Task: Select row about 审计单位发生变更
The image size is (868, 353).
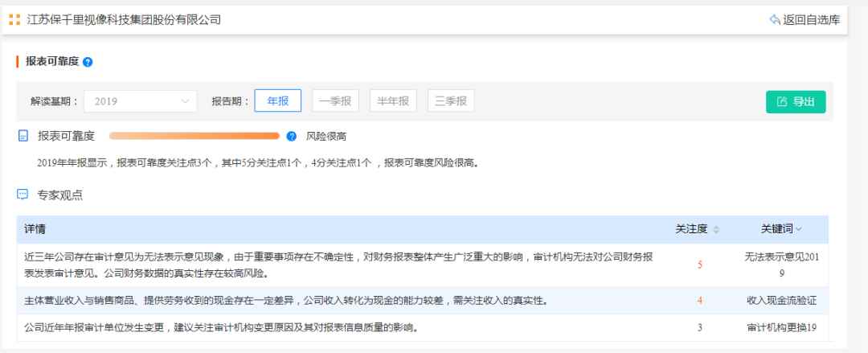Action: [x=423, y=327]
